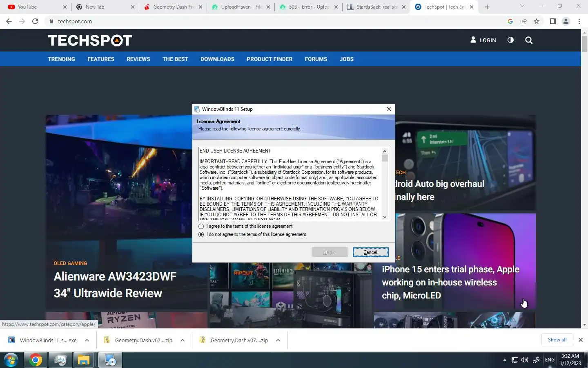
Task: Open the Chrome profile avatar
Action: tap(566, 21)
